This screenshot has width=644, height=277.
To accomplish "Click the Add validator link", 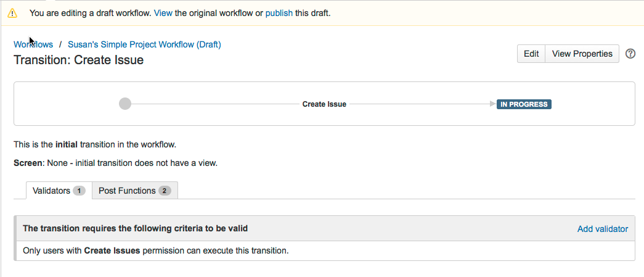I will pyautogui.click(x=602, y=229).
